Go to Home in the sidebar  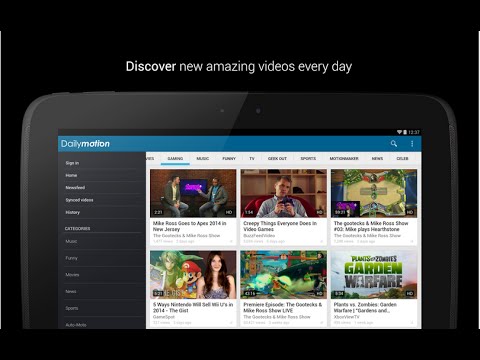[103, 175]
